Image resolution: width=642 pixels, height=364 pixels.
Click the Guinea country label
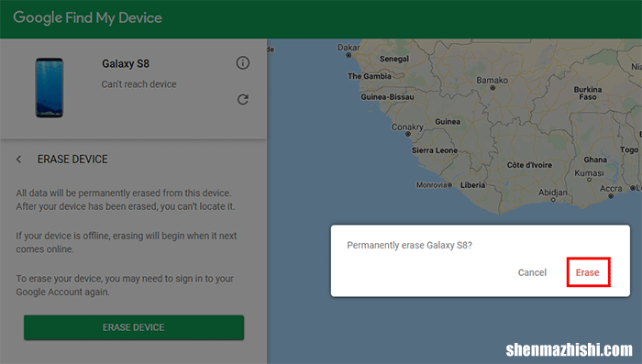(x=448, y=122)
